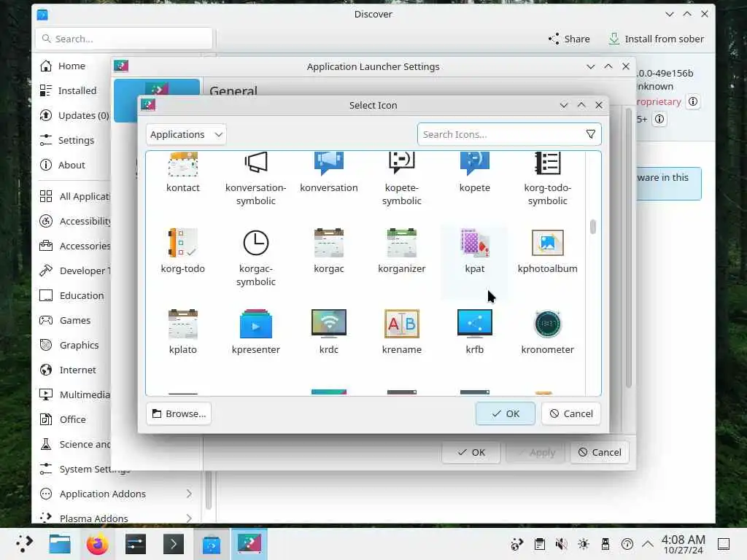The width and height of the screenshot is (747, 560).
Task: Select the korganizer icon
Action: pos(402,251)
